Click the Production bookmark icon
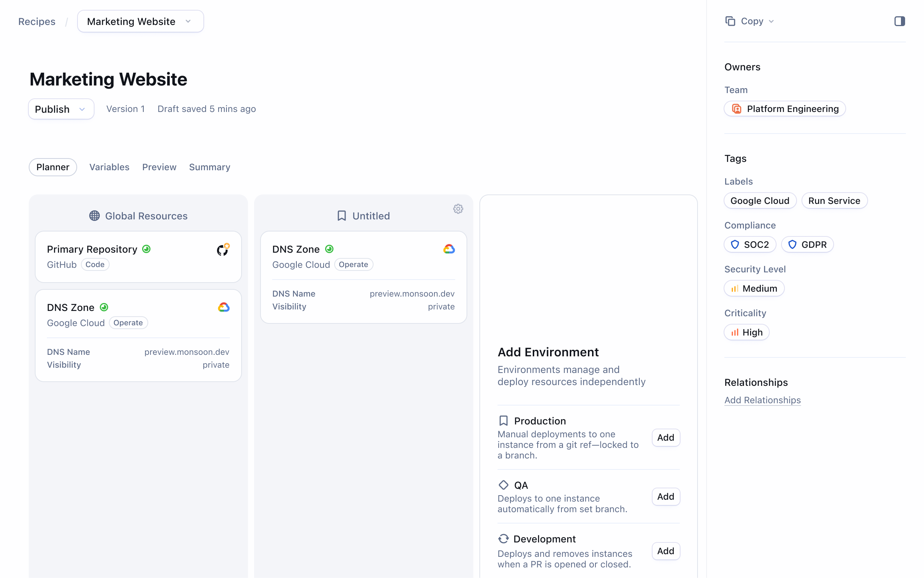This screenshot has height=578, width=924. click(x=503, y=421)
